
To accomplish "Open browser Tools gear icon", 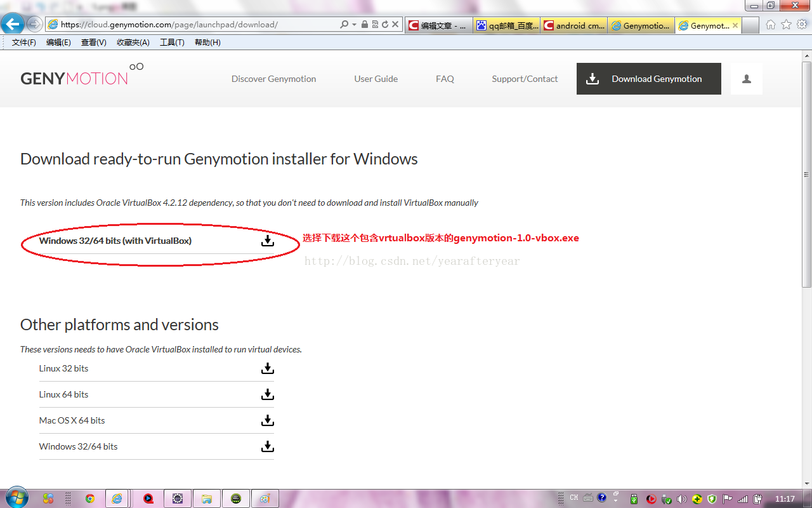I will (x=802, y=25).
